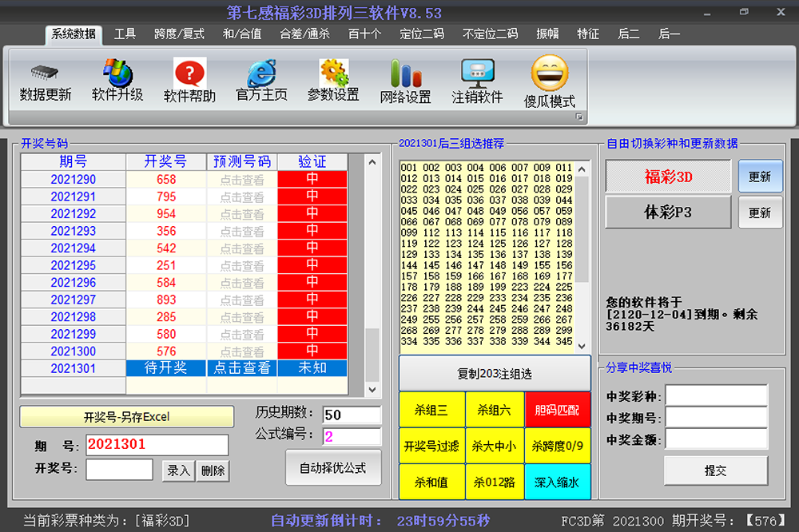
Task: Open 网络设置 network settings icon
Action: [x=405, y=74]
